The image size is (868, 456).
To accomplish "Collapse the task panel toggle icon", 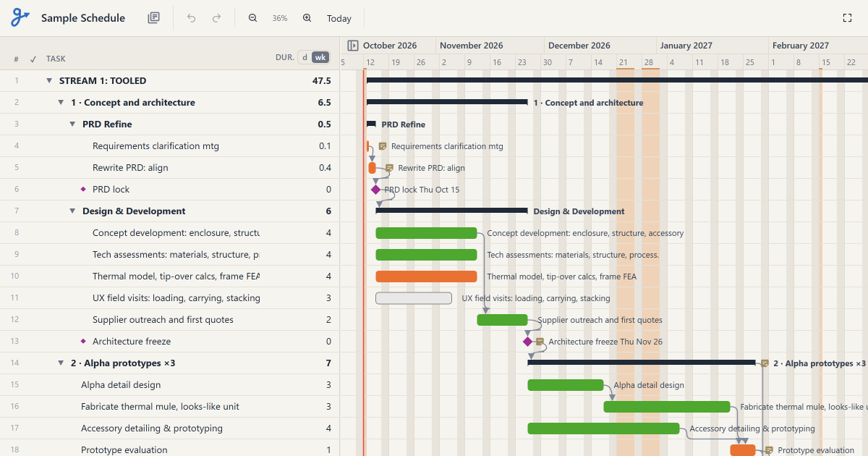I will pyautogui.click(x=353, y=46).
